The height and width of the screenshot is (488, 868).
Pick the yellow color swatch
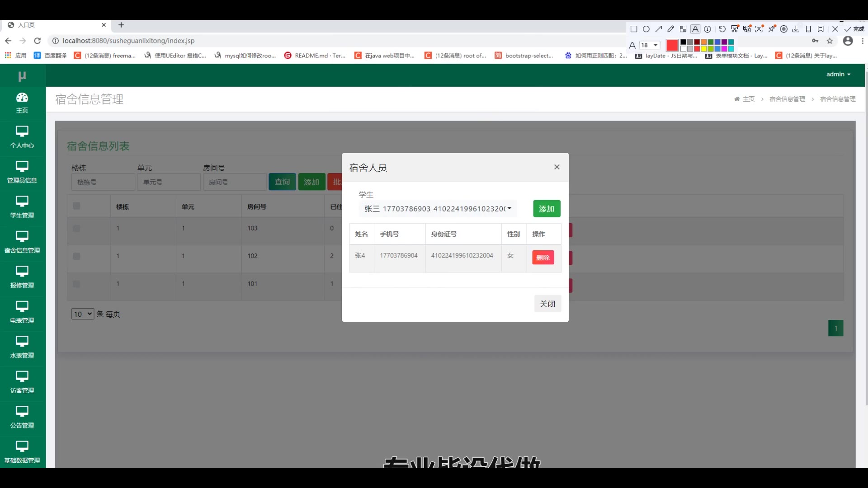click(704, 49)
